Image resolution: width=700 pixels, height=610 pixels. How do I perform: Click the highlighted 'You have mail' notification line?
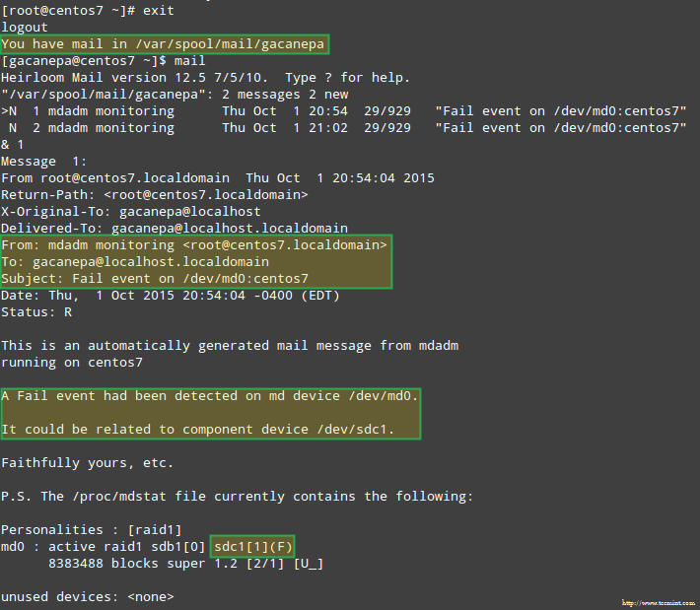(164, 44)
